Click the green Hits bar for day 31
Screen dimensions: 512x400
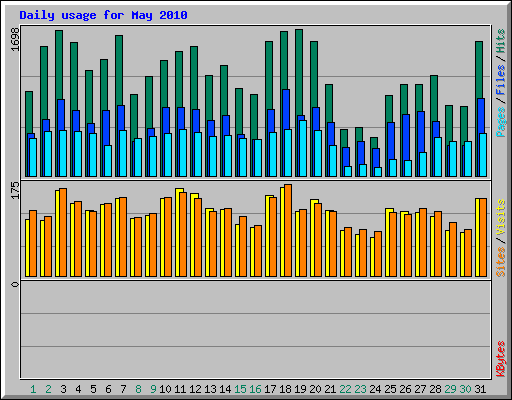coord(479,69)
